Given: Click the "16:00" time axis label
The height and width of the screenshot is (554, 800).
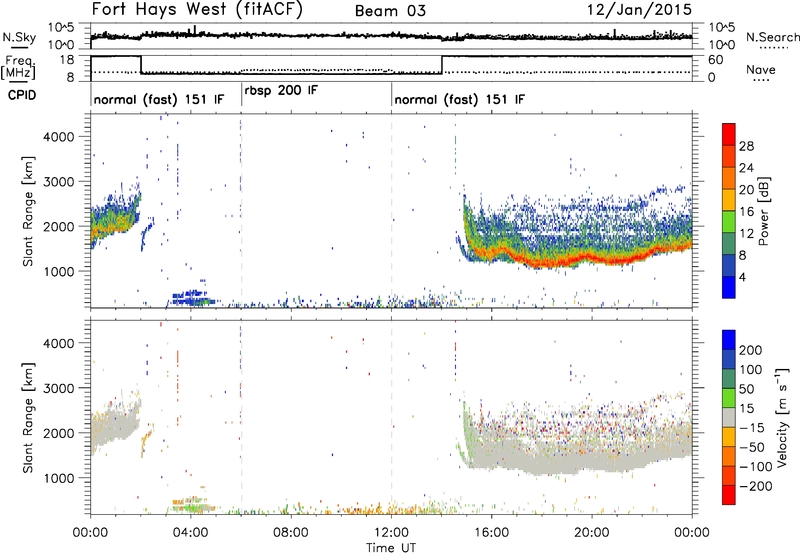Looking at the screenshot, I should [491, 533].
